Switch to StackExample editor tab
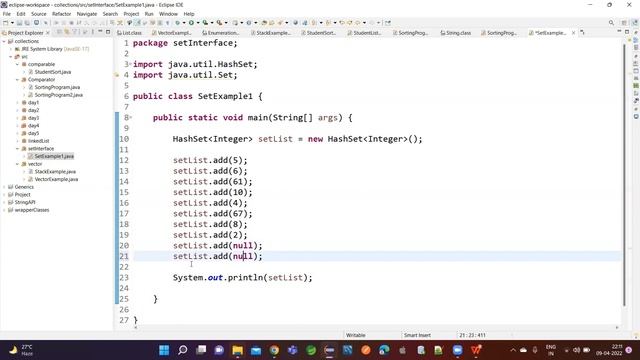The height and width of the screenshot is (360, 640). (x=271, y=33)
